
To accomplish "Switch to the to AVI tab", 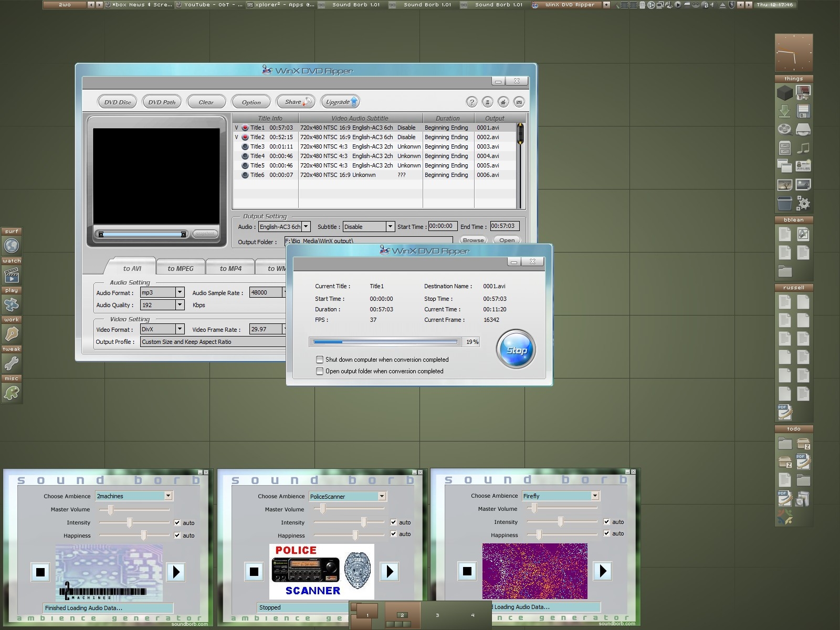I will 132,268.
